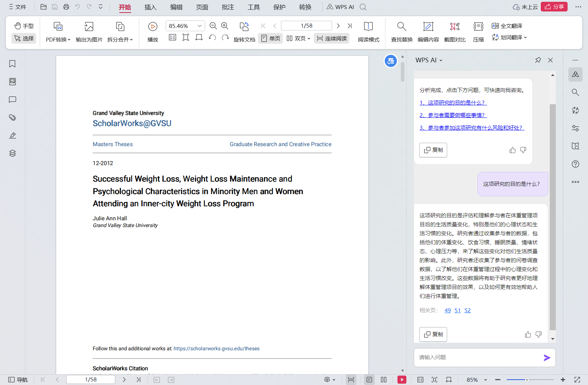Screen dimensions: 588x385
Task: Toggle the status bar eye protection icon
Action: tap(327, 380)
